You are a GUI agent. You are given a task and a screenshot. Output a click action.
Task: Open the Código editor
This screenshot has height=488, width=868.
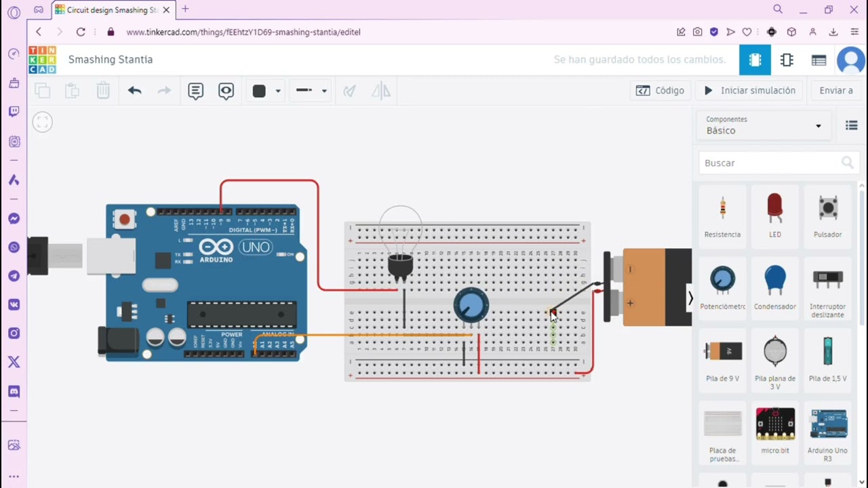[x=660, y=90]
